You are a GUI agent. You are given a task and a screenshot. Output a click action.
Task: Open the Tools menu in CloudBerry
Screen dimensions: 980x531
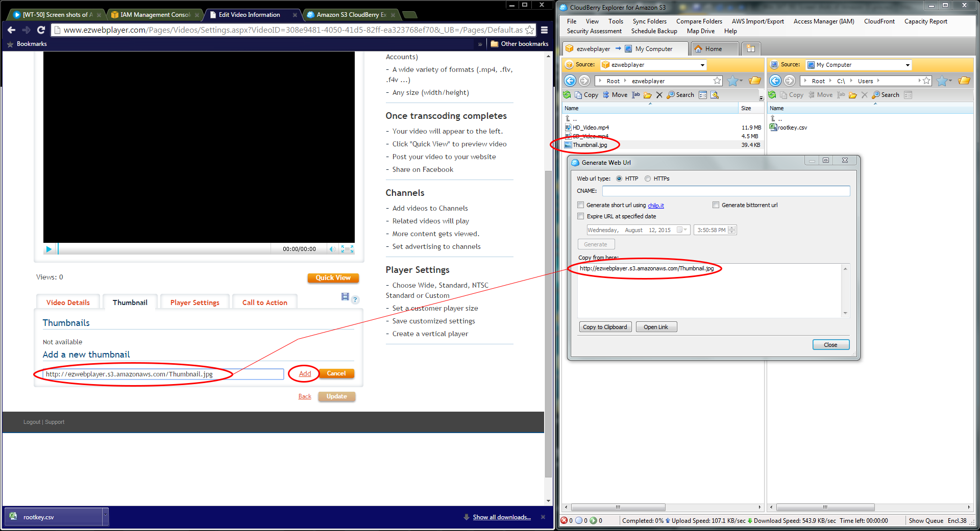pyautogui.click(x=616, y=21)
